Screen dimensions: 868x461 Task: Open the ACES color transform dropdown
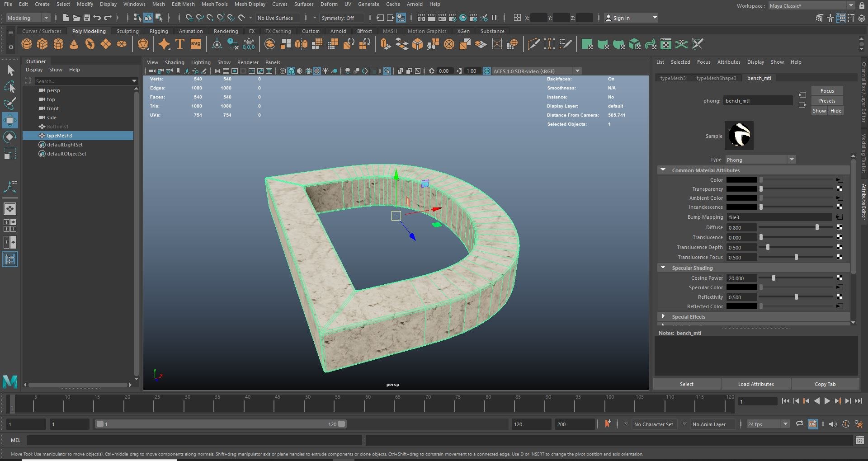pos(536,71)
